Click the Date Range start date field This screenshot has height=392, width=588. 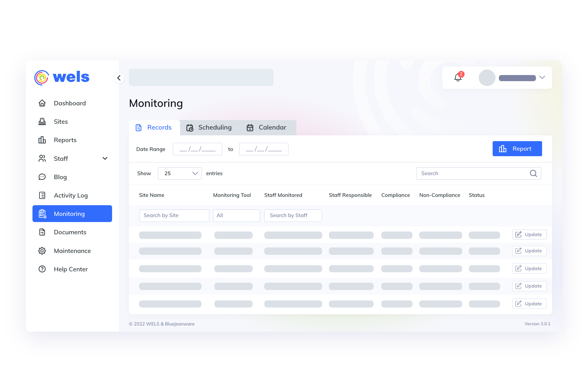click(x=198, y=149)
